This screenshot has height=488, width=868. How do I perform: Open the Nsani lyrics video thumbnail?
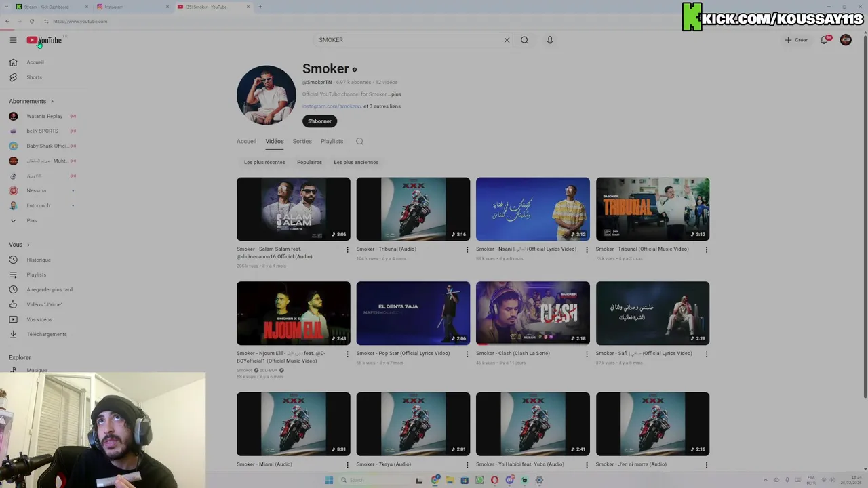pos(533,209)
